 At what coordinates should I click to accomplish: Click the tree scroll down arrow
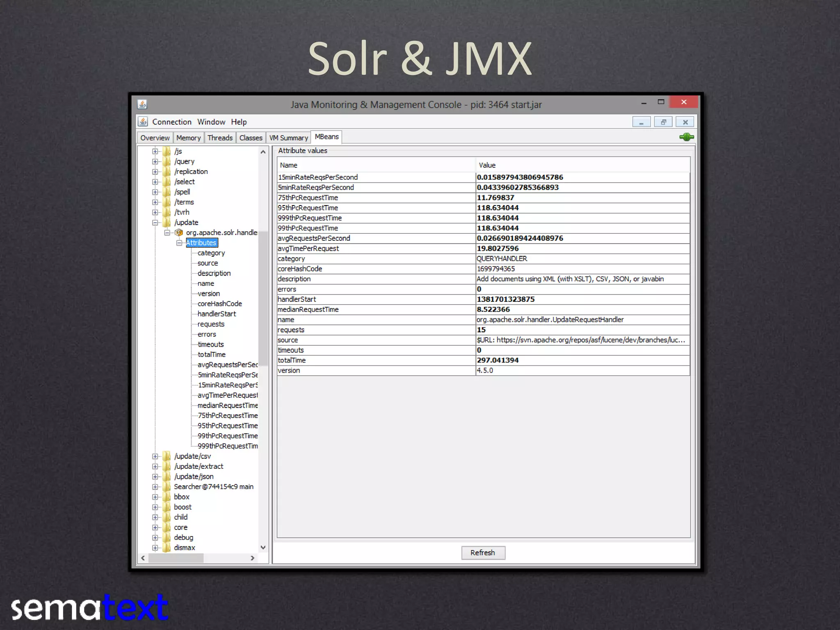pos(263,548)
